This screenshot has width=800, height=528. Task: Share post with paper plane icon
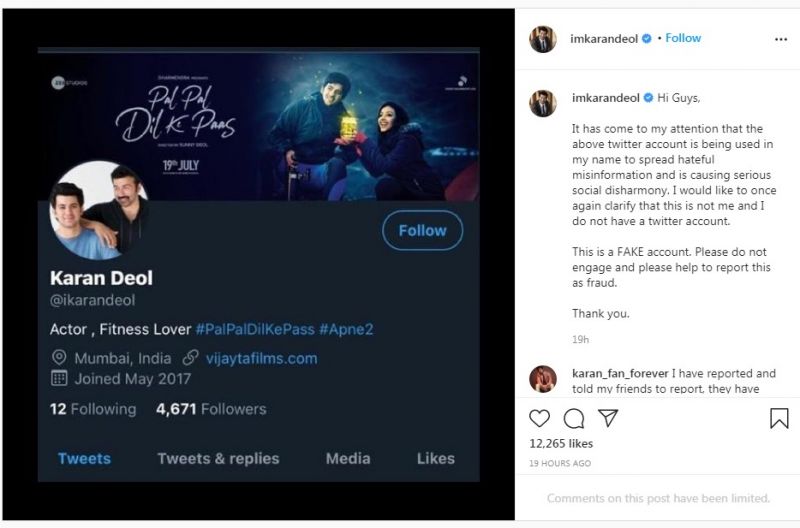[x=608, y=418]
